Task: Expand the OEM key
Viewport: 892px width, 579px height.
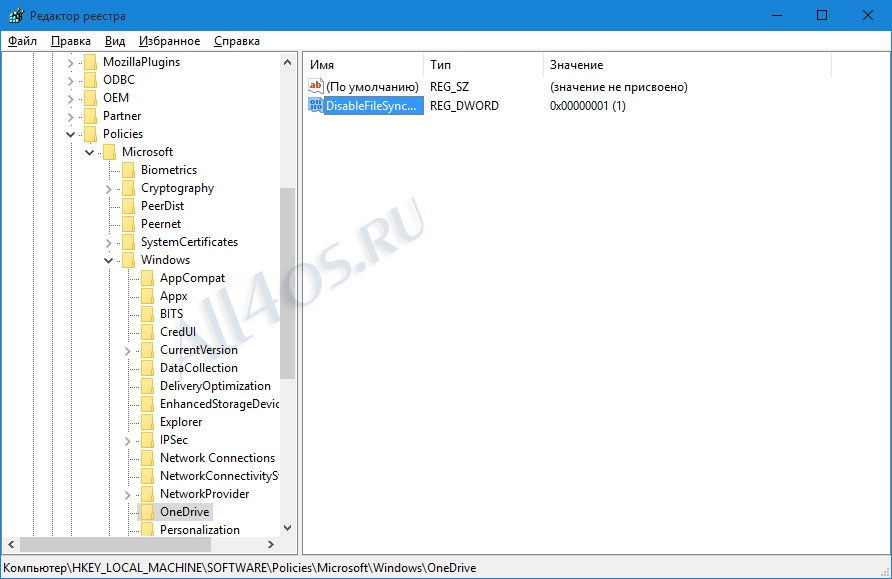Action: tap(71, 99)
